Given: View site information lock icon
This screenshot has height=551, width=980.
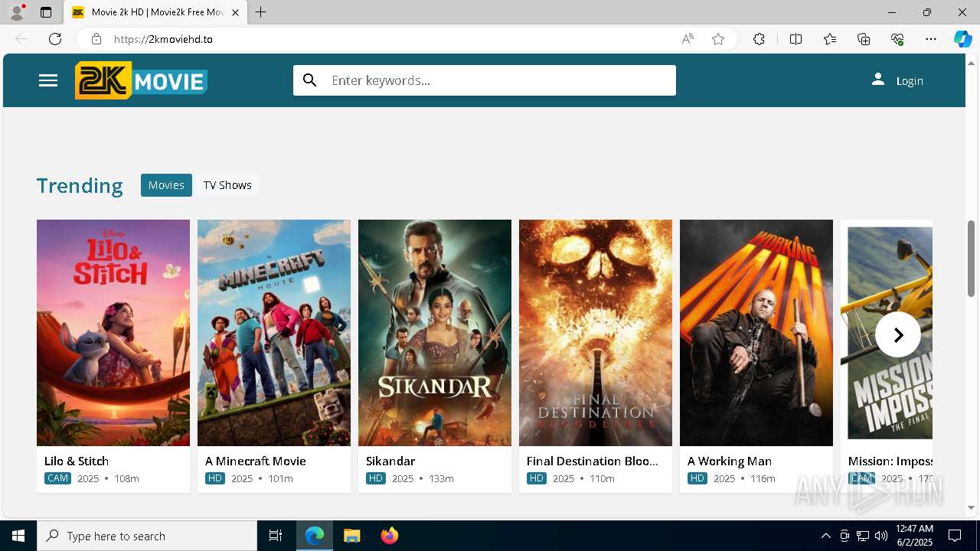Looking at the screenshot, I should 96,39.
